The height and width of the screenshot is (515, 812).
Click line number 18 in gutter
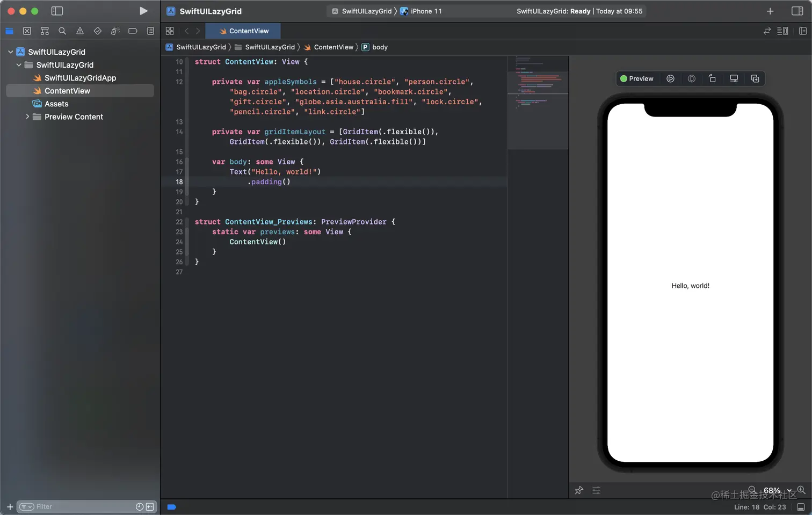click(179, 182)
